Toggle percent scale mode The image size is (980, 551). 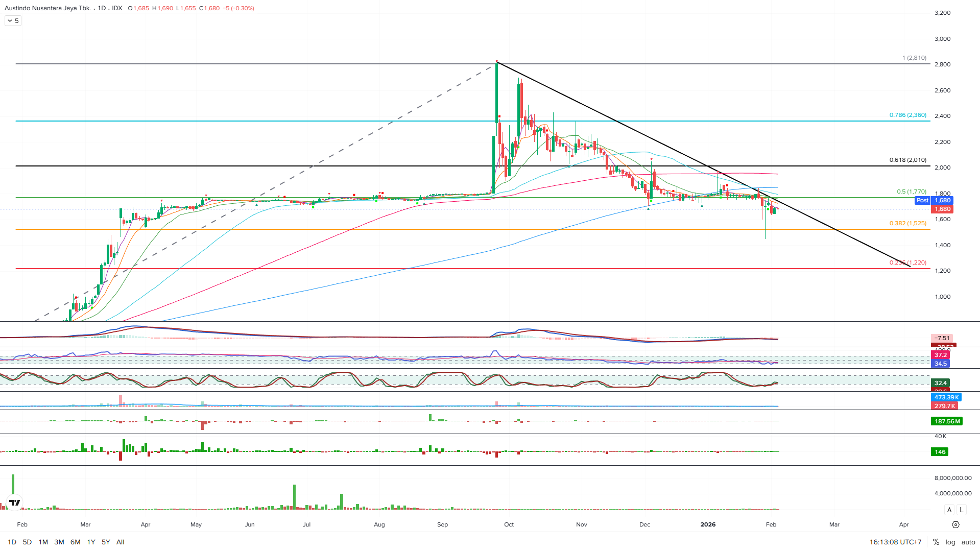pos(936,542)
